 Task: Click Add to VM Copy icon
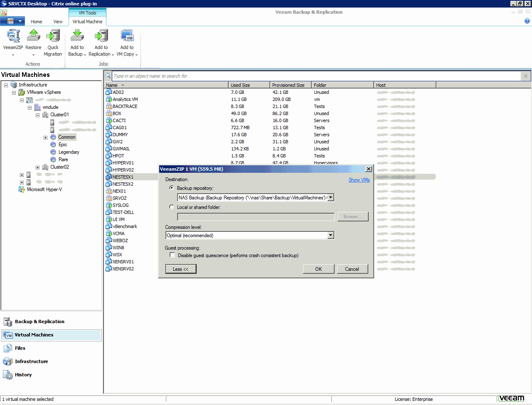tap(127, 37)
